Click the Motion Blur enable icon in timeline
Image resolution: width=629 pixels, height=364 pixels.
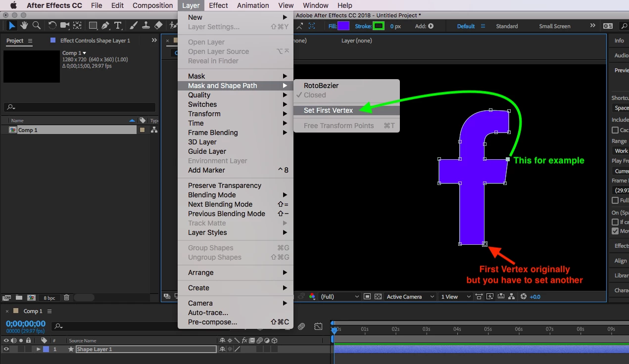(x=301, y=326)
